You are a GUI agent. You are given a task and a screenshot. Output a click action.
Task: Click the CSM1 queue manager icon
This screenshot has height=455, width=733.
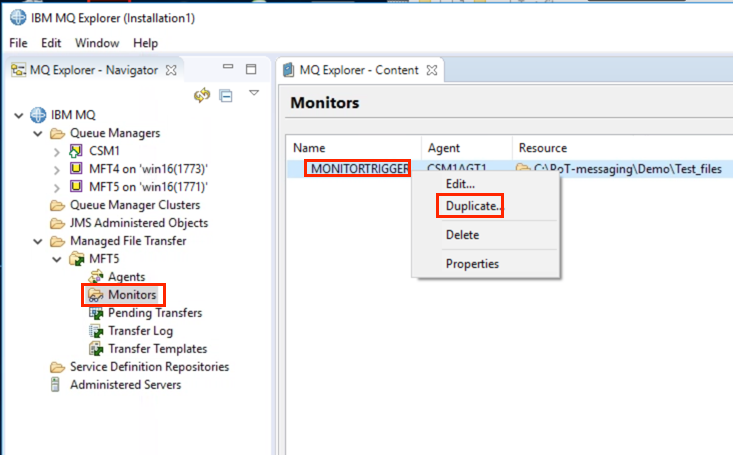tap(75, 151)
